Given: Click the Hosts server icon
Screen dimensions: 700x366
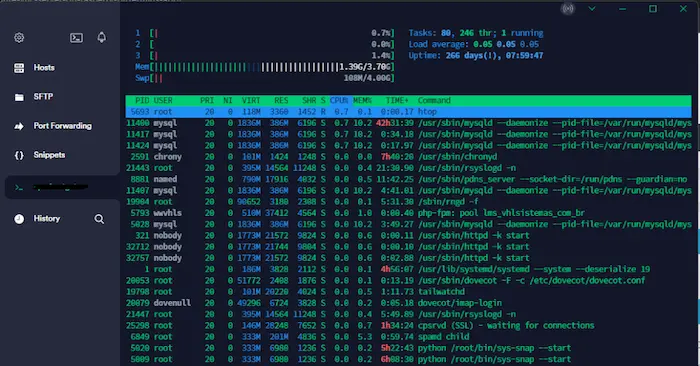Looking at the screenshot, I should pos(19,68).
